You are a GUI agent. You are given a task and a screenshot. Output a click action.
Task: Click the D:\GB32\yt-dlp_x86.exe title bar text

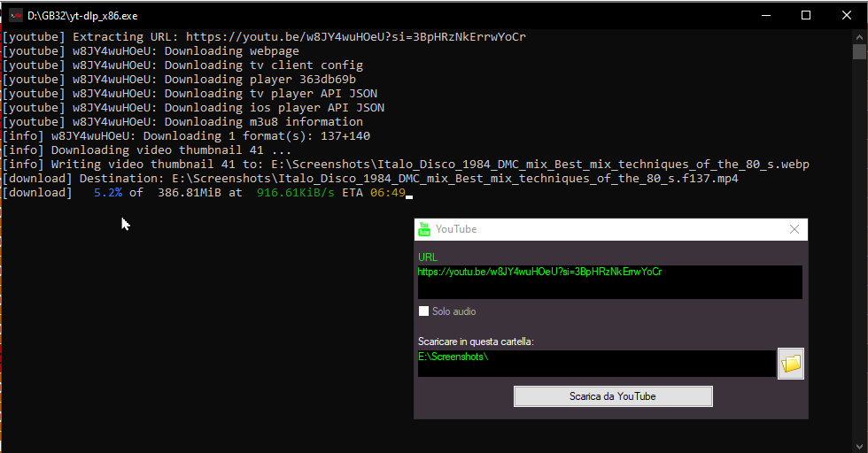(x=82, y=16)
